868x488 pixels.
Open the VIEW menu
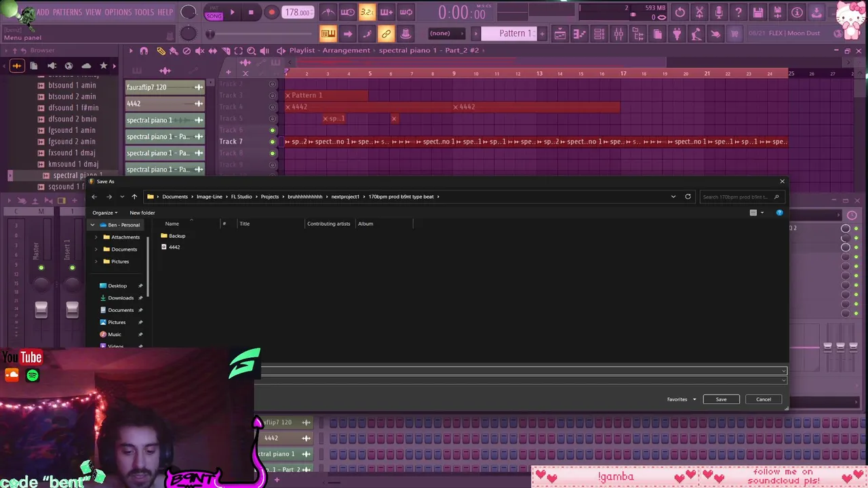coord(93,12)
